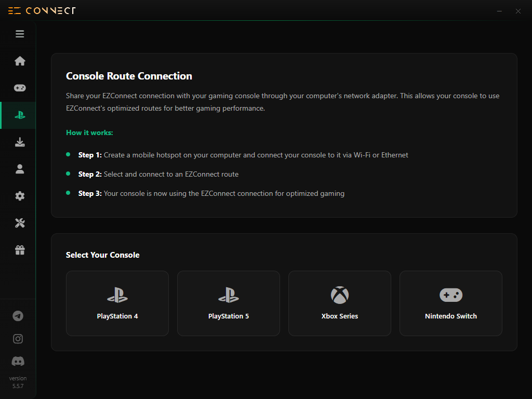Click the 'How it works:' label

(89, 132)
